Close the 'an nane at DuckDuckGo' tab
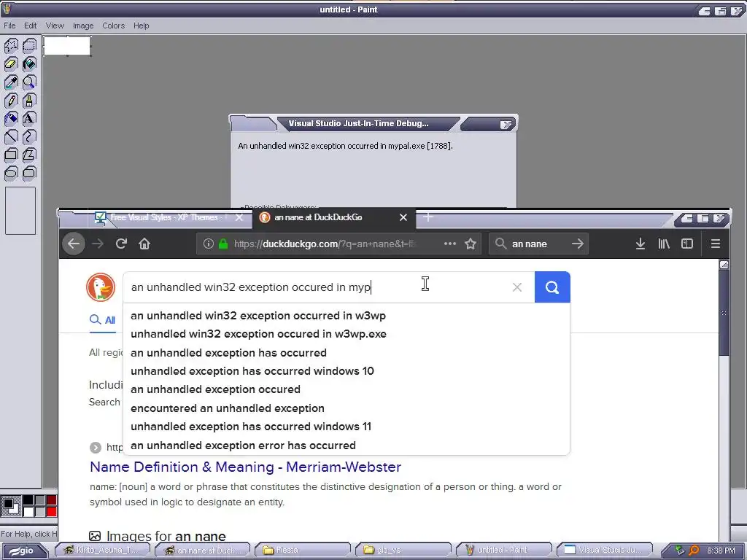 pyautogui.click(x=403, y=217)
